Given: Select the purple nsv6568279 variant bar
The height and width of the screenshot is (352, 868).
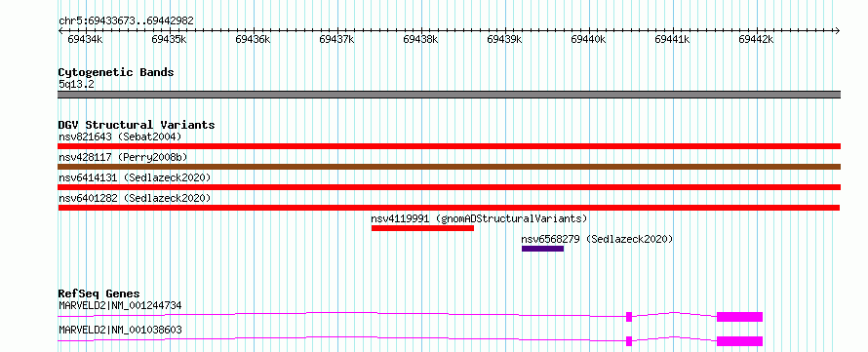Looking at the screenshot, I should coord(542,249).
